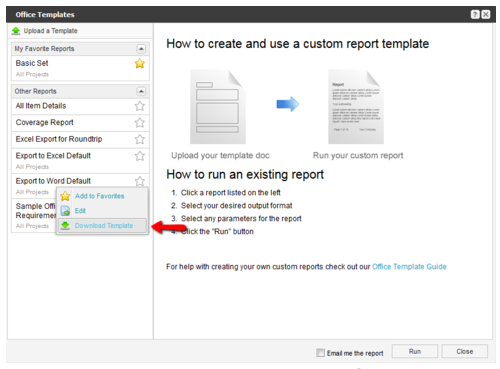
Task: Open the Office Template Guide link
Action: click(409, 267)
